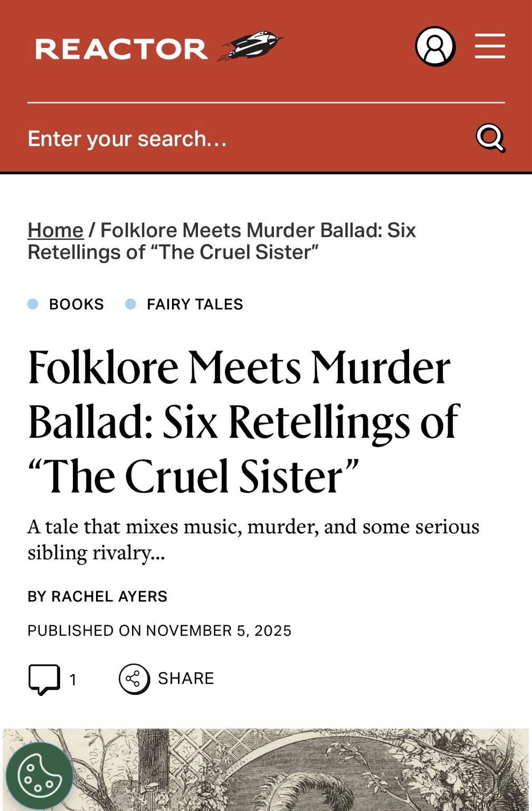Click the blue dot beside FAIRY TALES
532x811 pixels.
pos(130,304)
